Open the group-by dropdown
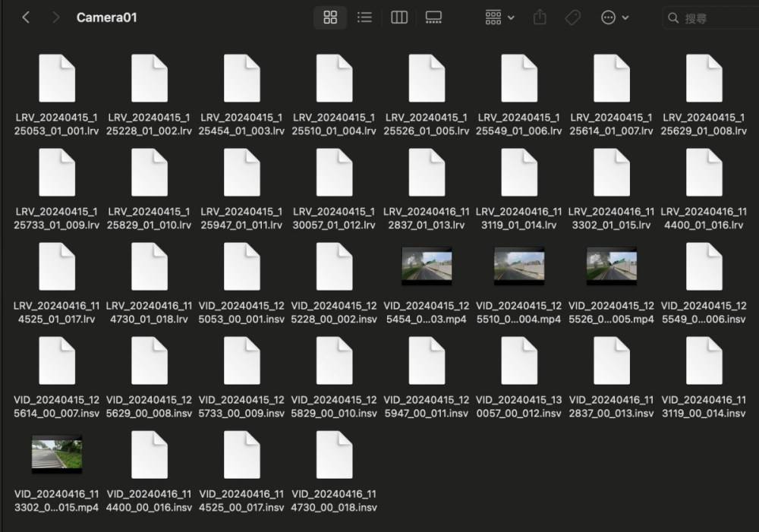Viewport: 759px width, 532px height. click(x=499, y=18)
